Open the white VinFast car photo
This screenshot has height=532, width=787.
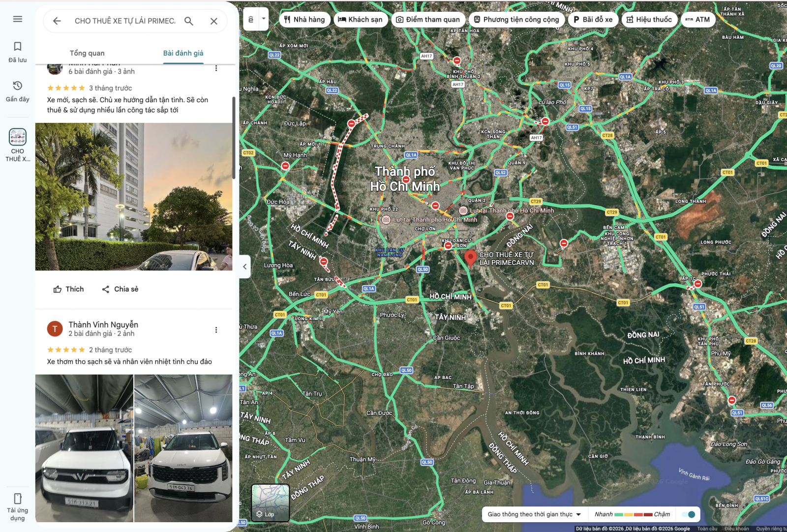click(84, 448)
